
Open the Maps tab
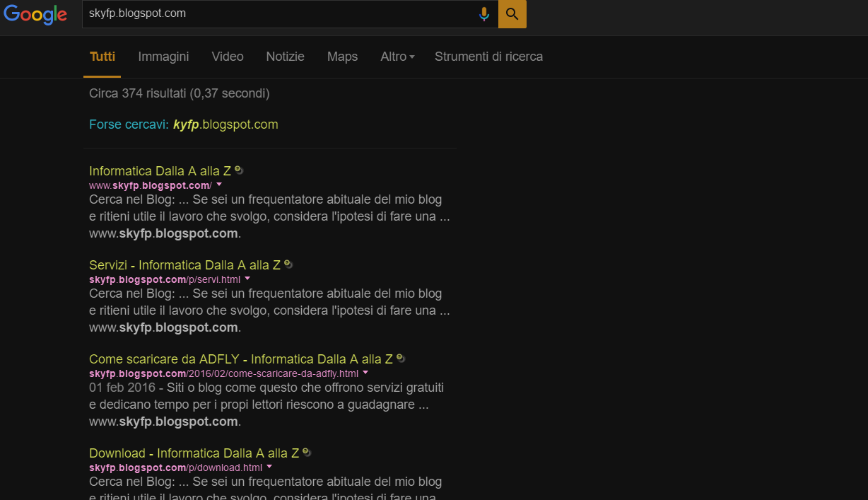pyautogui.click(x=343, y=57)
